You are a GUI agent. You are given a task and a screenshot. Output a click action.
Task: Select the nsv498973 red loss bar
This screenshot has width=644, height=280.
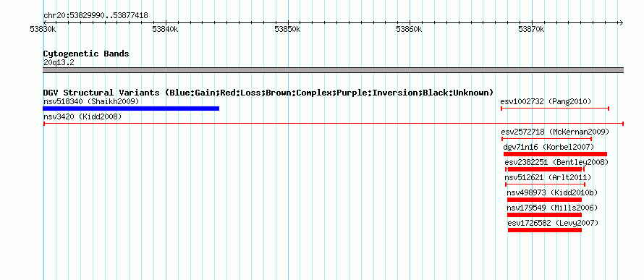[x=545, y=200]
